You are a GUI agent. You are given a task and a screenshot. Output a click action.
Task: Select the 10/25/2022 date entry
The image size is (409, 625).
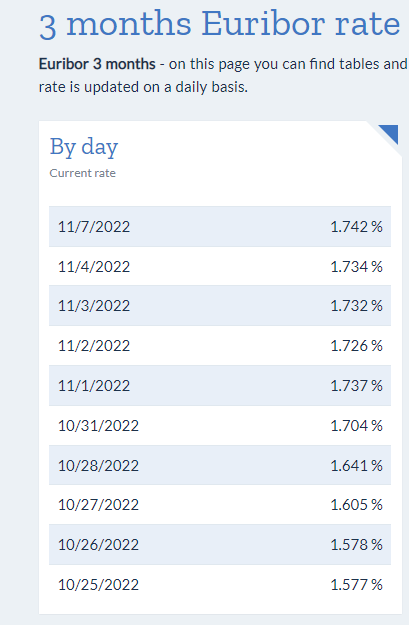coord(98,585)
